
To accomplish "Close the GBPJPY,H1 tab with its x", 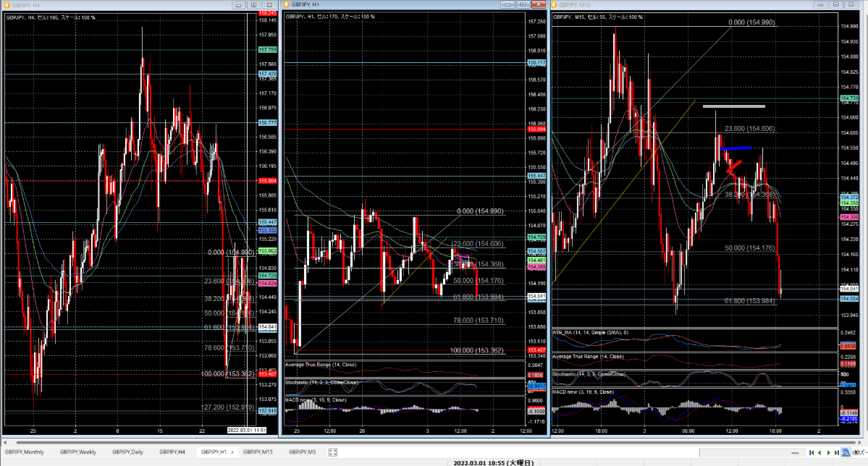I will 232,452.
